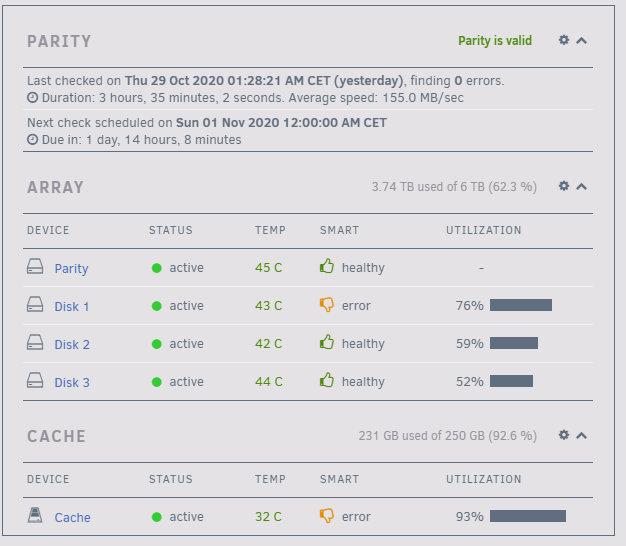Click Parity drive SMART healthy thumbs-up icon
The width and height of the screenshot is (626, 546).
(327, 266)
